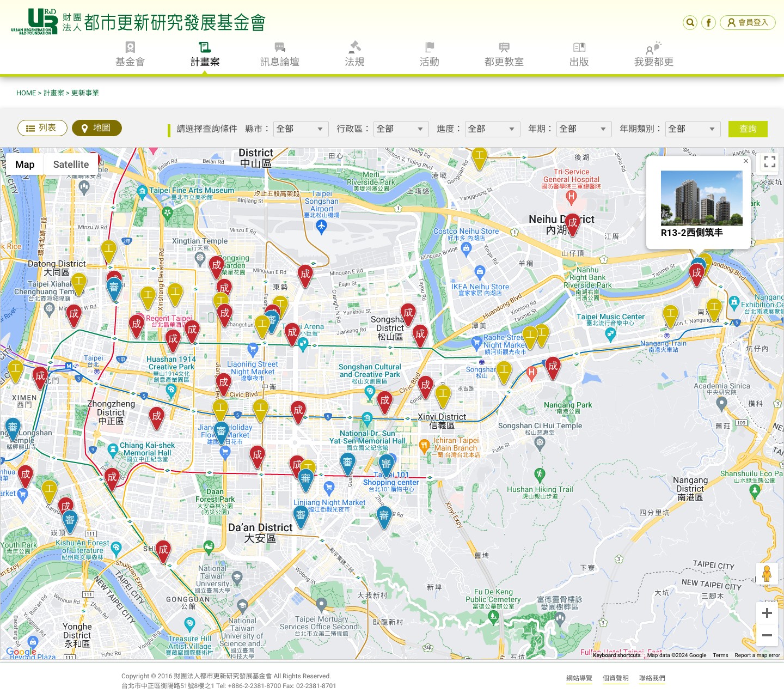Zoom in on the map
Image resolution: width=784 pixels, height=699 pixels.
(767, 613)
